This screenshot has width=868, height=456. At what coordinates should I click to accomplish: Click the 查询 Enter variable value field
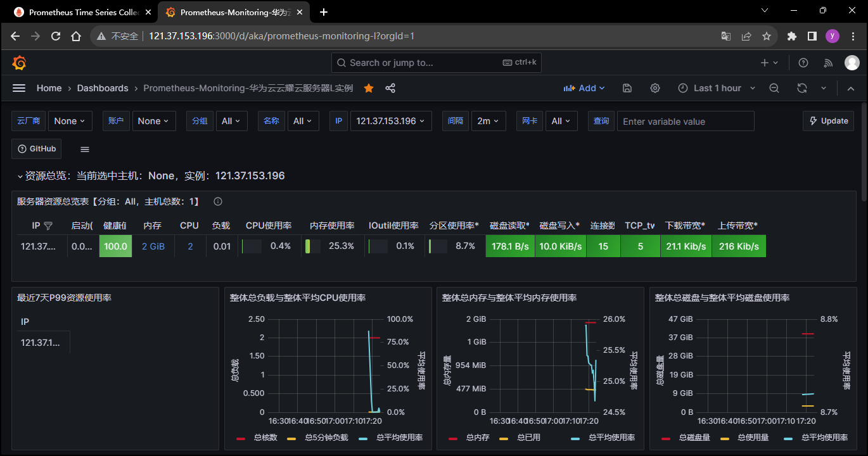[686, 121]
